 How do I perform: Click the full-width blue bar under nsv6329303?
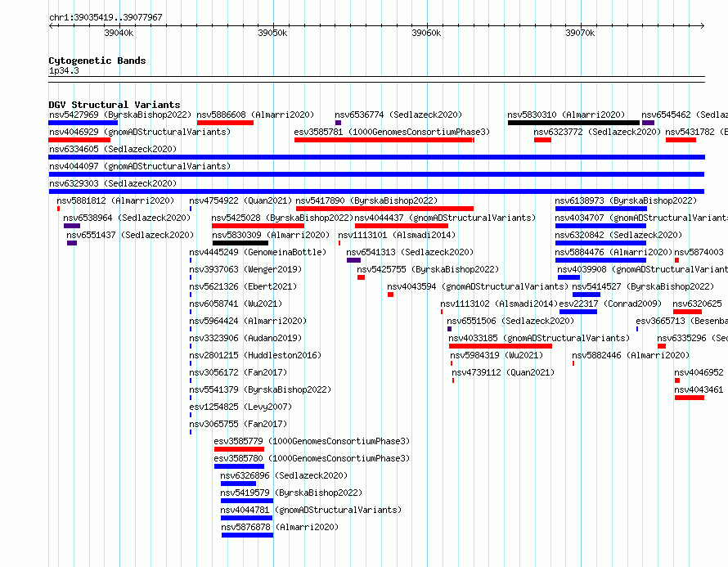point(376,191)
